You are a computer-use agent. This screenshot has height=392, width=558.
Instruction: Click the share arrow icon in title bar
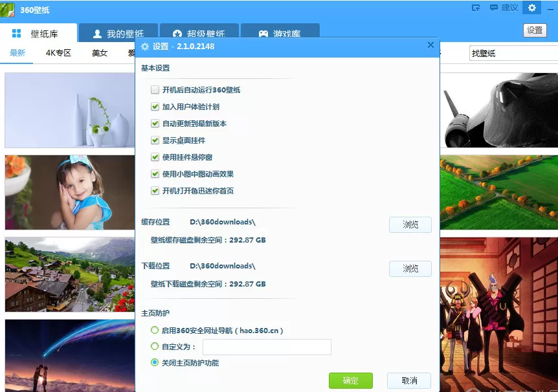(x=476, y=8)
